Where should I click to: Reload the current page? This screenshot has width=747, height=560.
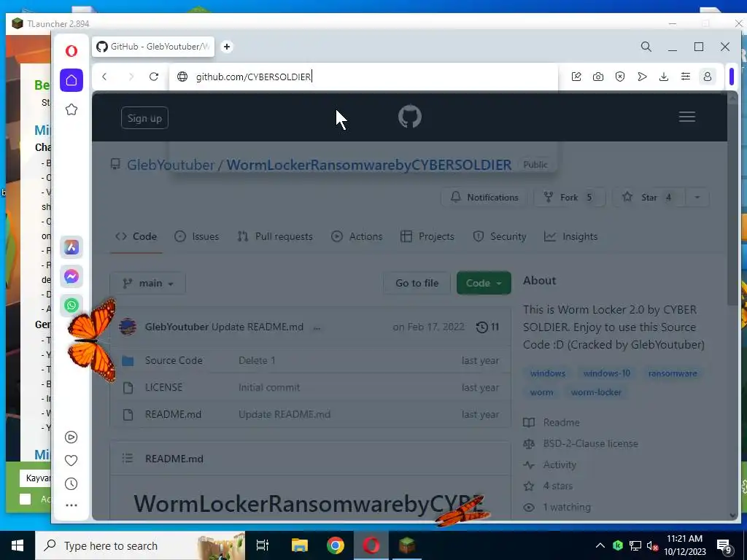tap(154, 77)
